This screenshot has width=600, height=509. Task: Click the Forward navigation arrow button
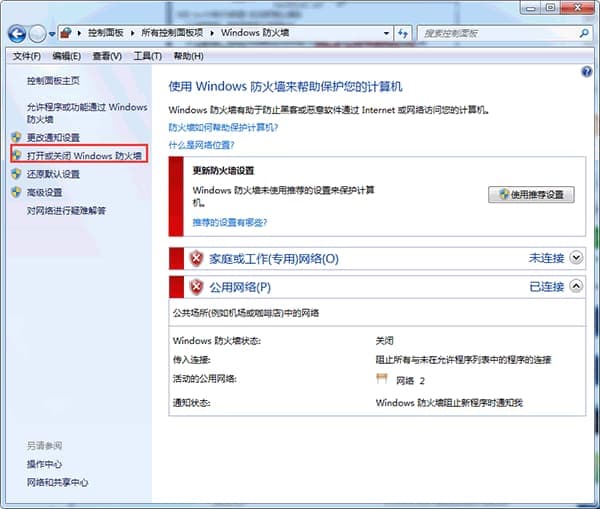[38, 34]
